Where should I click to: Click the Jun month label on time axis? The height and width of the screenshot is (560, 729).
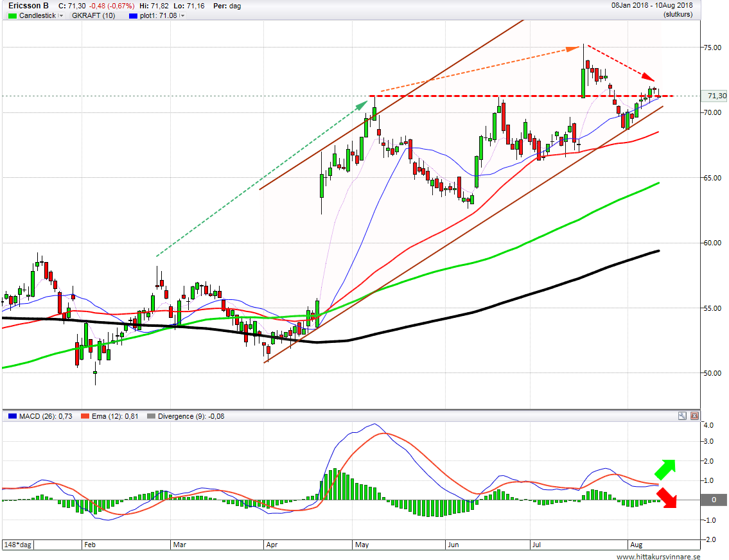tap(453, 545)
